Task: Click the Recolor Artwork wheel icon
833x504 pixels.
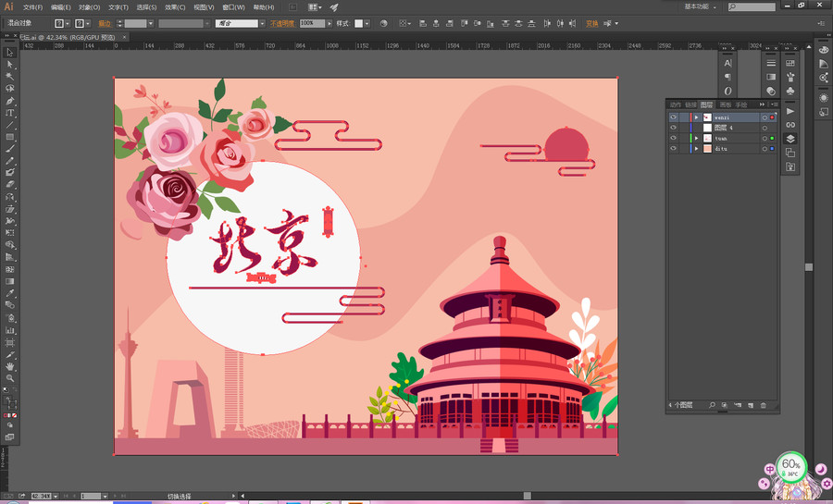Action: click(x=383, y=23)
